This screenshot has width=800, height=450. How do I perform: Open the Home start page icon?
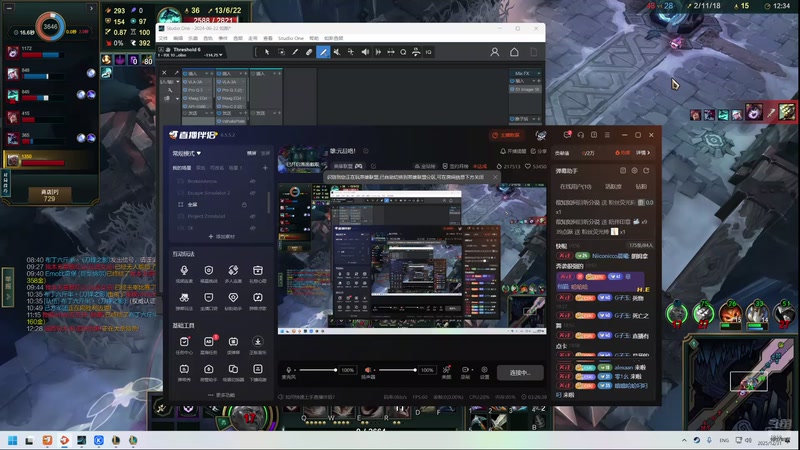[x=514, y=52]
